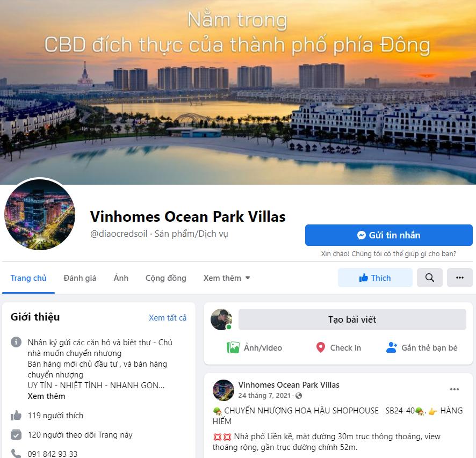Click the page search magnifier icon

(430, 278)
